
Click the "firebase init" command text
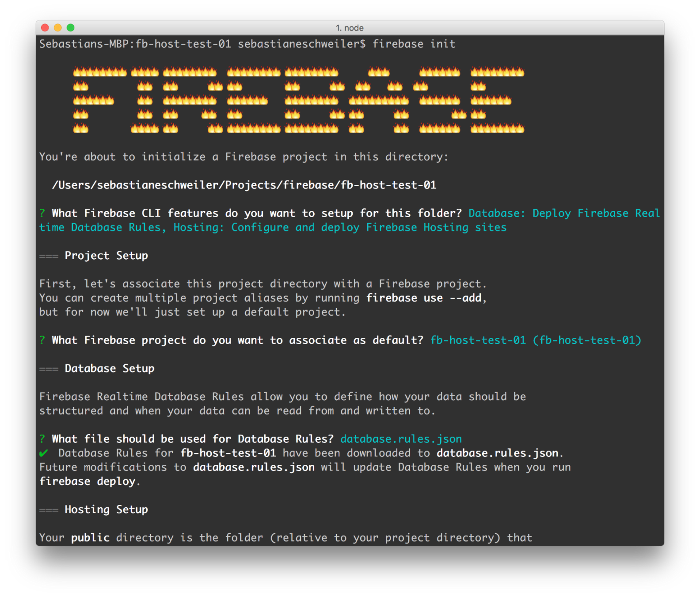(x=414, y=44)
